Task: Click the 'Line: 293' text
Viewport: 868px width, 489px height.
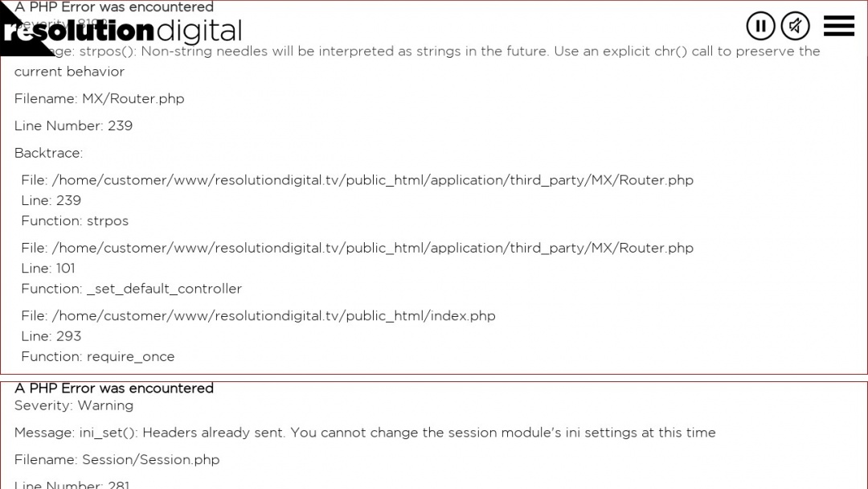Action: tap(51, 336)
